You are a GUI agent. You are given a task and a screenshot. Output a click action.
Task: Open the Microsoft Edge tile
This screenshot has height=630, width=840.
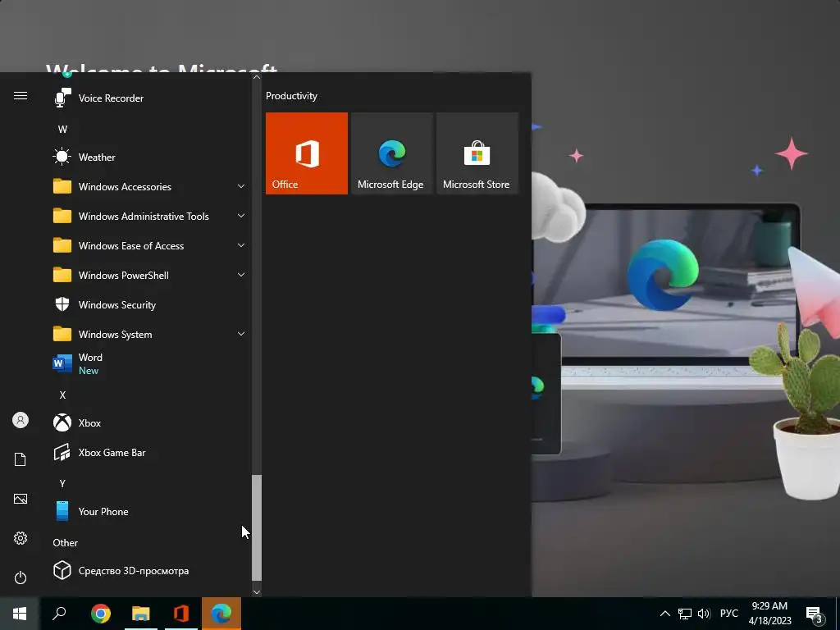point(391,153)
